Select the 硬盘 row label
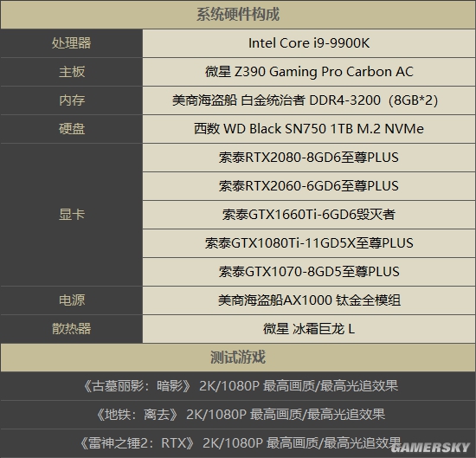 click(x=72, y=129)
